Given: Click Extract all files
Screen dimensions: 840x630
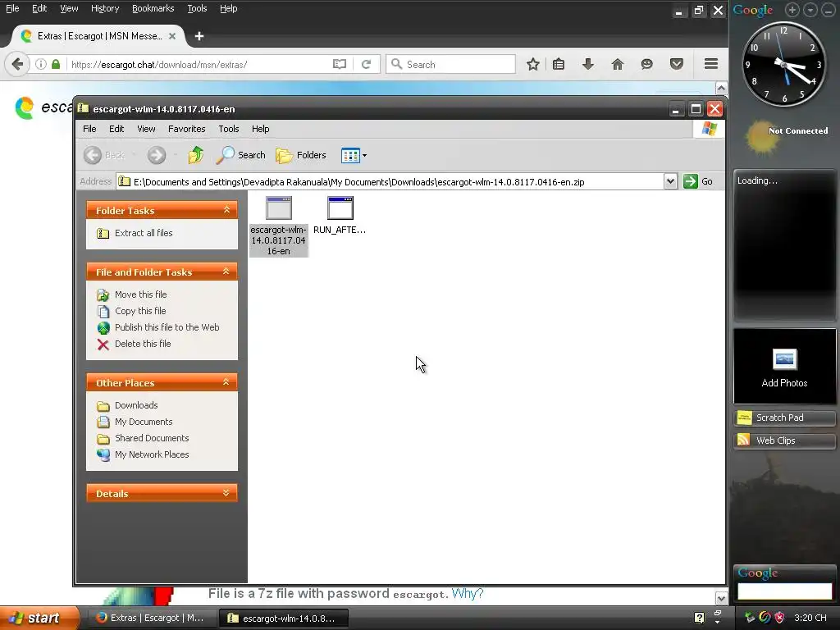Looking at the screenshot, I should (x=135, y=233).
